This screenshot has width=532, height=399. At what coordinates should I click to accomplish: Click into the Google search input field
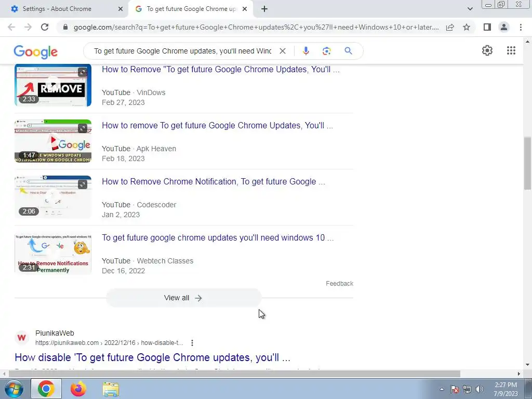click(182, 51)
